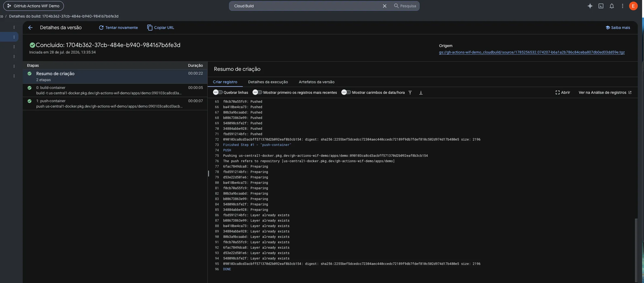Activate the Cloud Shell terminal icon
Screen dimensions: 644x283
(x=601, y=6)
